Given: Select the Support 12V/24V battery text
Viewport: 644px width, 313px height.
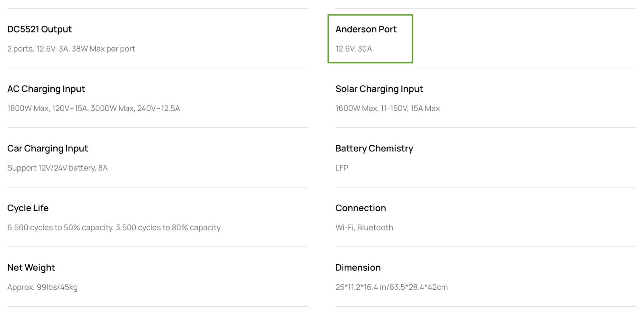Looking at the screenshot, I should coord(58,168).
